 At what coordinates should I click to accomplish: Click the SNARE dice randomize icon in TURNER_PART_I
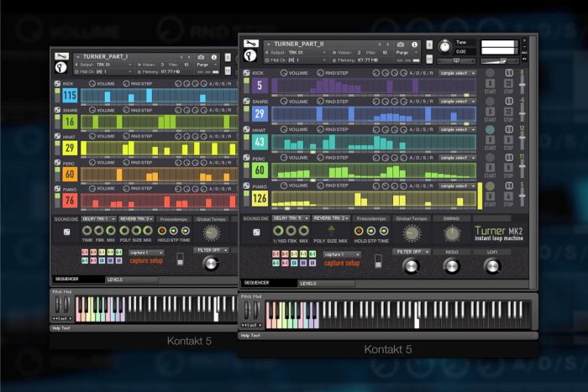(x=57, y=110)
